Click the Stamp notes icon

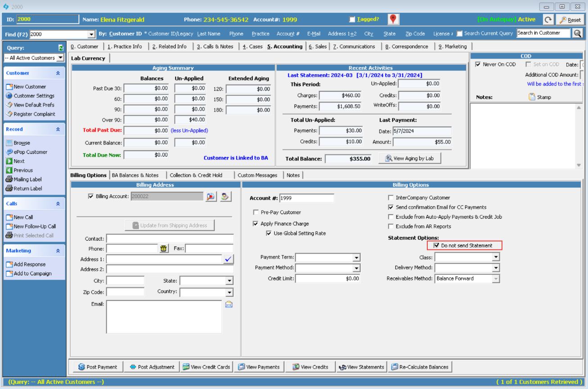click(x=533, y=97)
